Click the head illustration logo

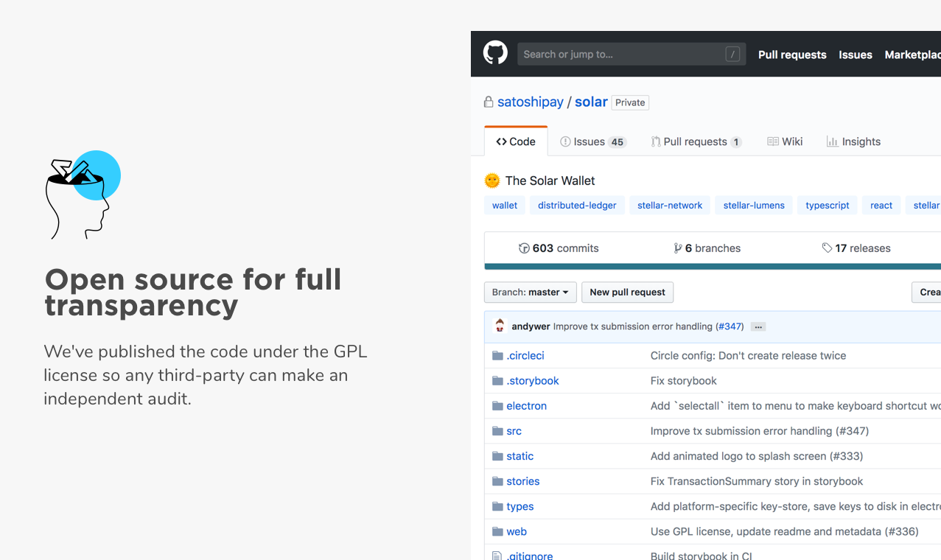tap(83, 195)
